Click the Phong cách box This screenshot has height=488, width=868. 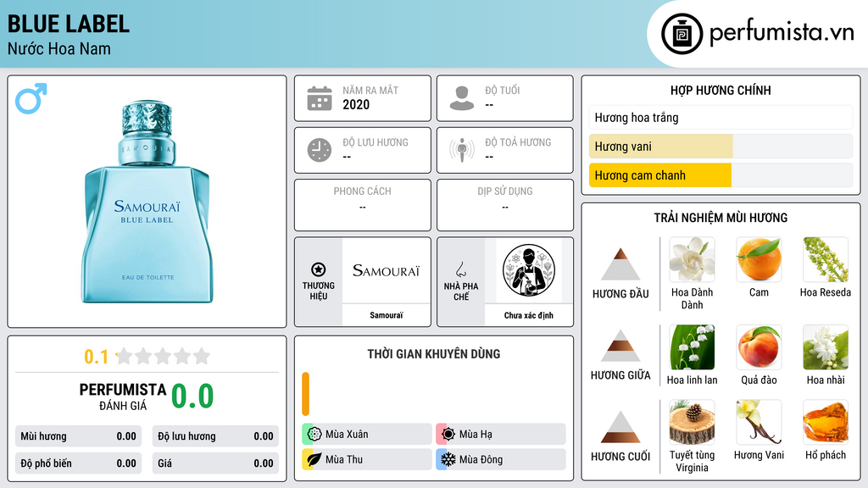(363, 205)
